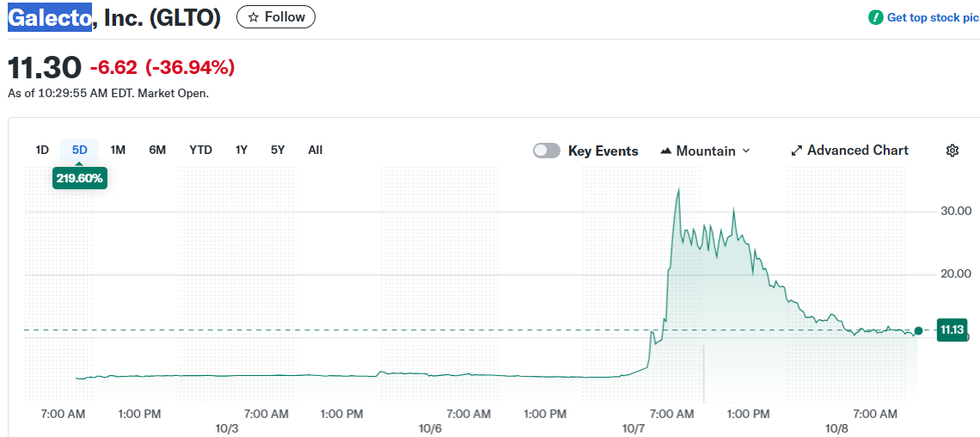Click the Mountain chart type icon
This screenshot has width=980, height=437.
[x=665, y=151]
